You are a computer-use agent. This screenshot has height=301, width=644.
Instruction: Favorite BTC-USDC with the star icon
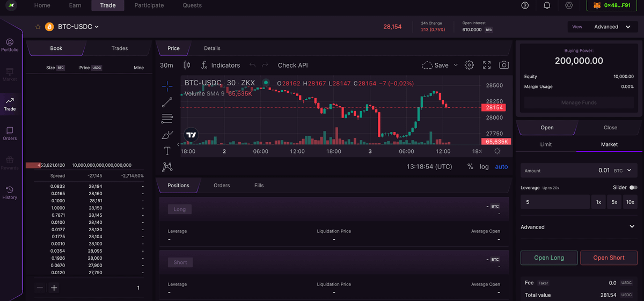point(38,27)
